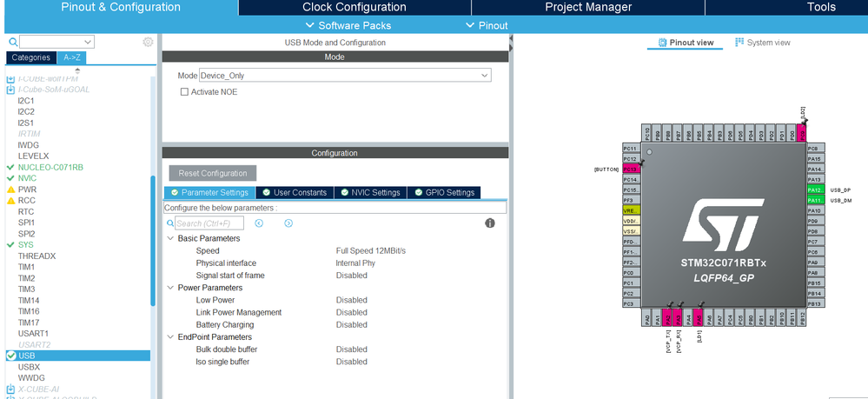Viewport: 868px width, 399px height.
Task: Open the GPIO Settings tab
Action: click(x=444, y=192)
